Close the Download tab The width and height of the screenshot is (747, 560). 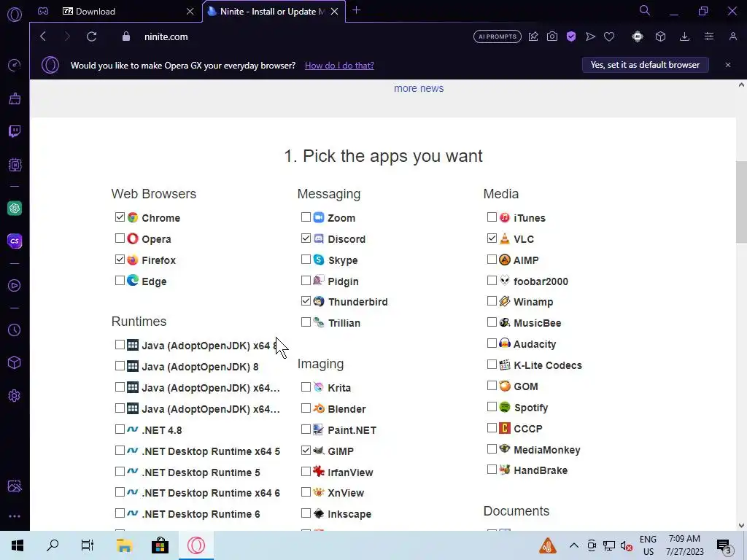(190, 12)
